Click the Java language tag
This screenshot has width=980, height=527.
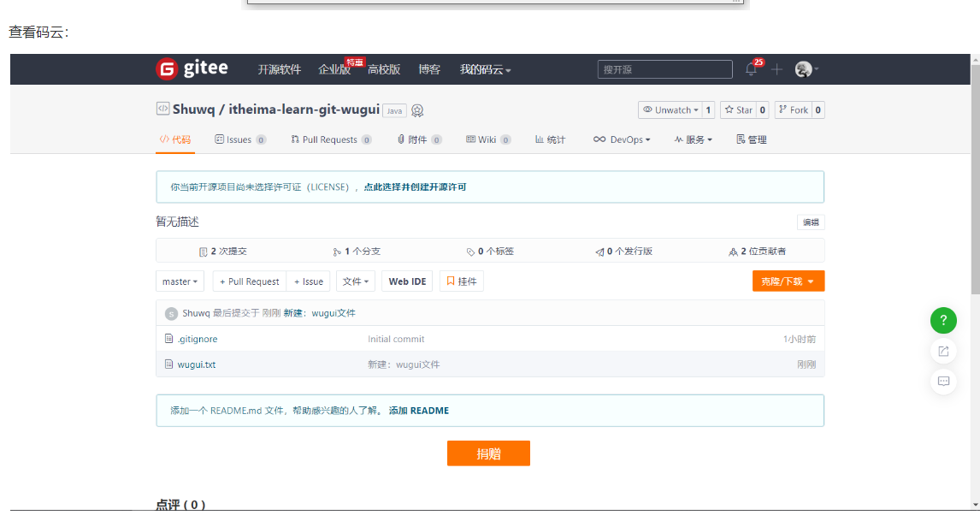[394, 110]
